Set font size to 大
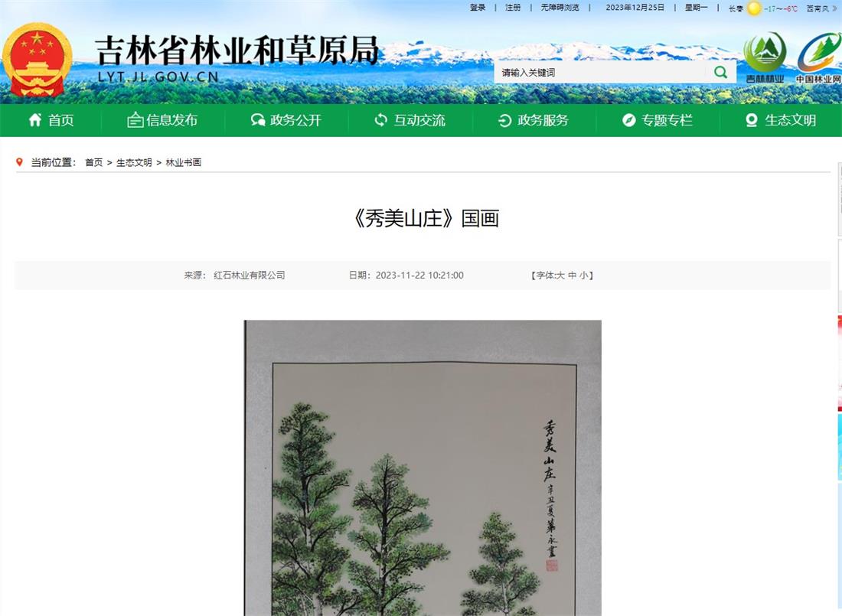 [x=560, y=275]
